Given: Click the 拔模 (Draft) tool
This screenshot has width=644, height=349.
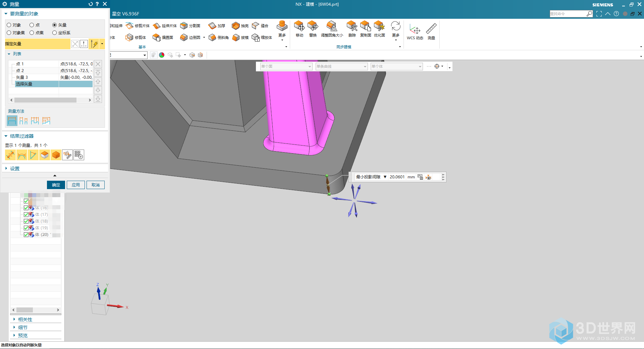Looking at the screenshot, I should [240, 38].
